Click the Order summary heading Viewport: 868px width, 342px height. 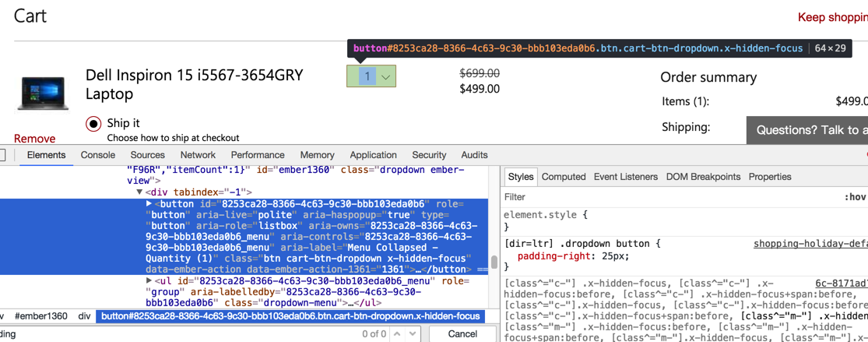pos(708,77)
